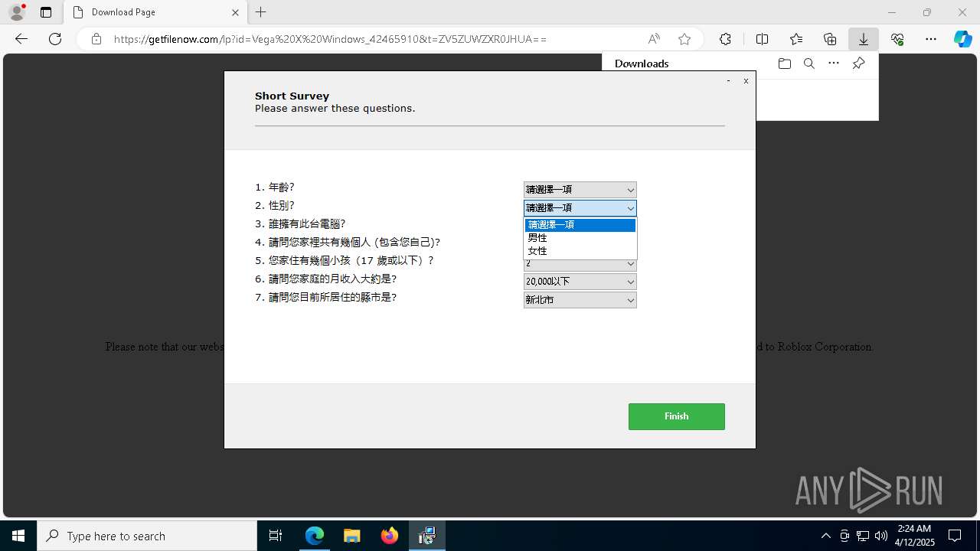980x551 pixels.
Task: Open Firefox from the taskbar
Action: [390, 536]
